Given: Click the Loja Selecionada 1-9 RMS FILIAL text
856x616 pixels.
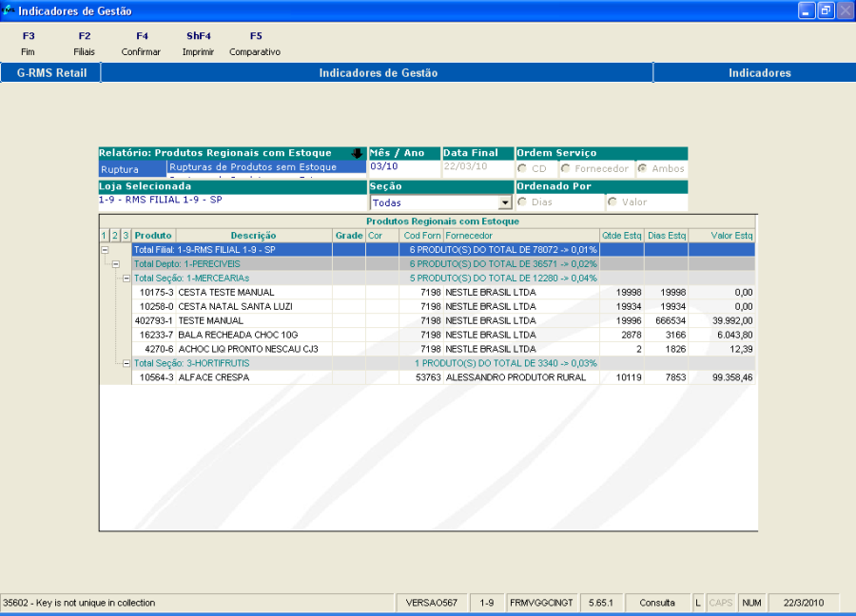Looking at the screenshot, I should pyautogui.click(x=161, y=200).
